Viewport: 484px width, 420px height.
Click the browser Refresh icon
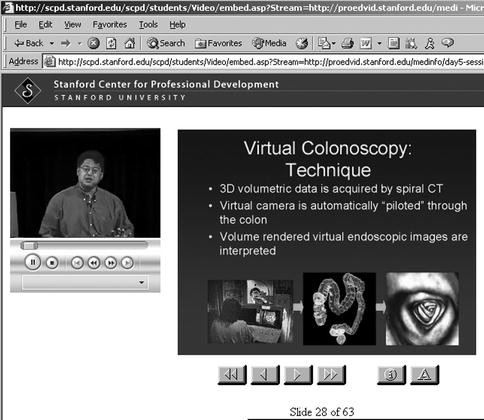point(111,43)
